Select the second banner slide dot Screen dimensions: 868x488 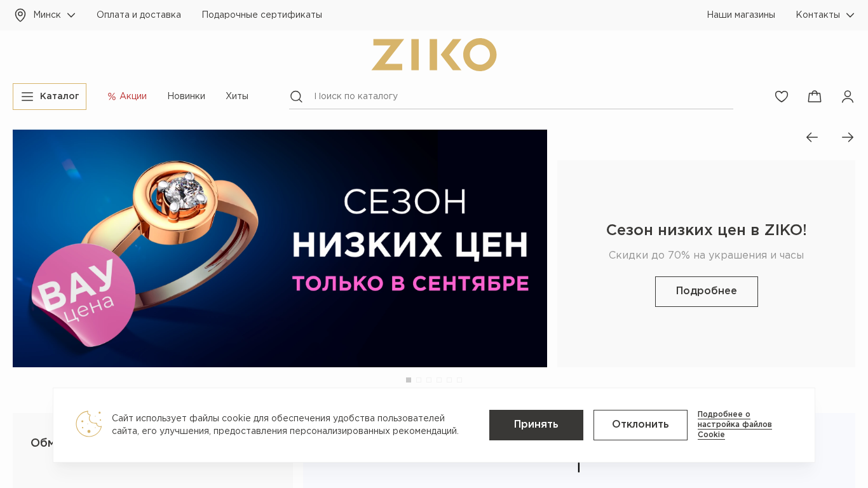tap(419, 380)
